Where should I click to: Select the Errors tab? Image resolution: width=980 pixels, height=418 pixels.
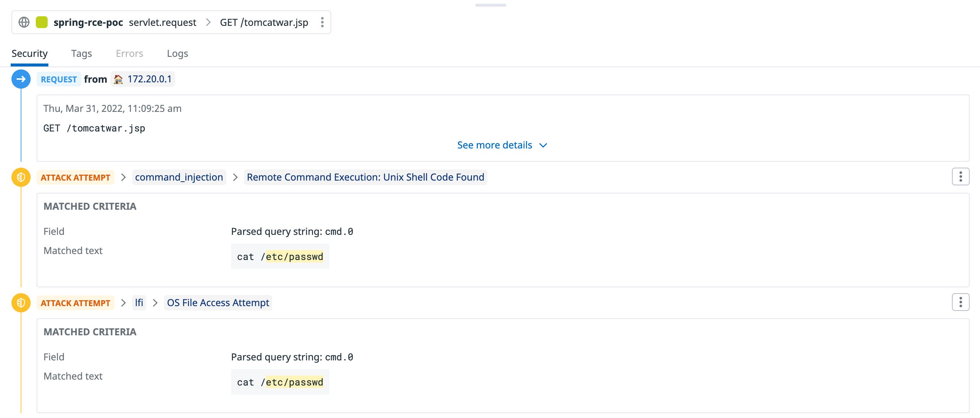coord(129,53)
